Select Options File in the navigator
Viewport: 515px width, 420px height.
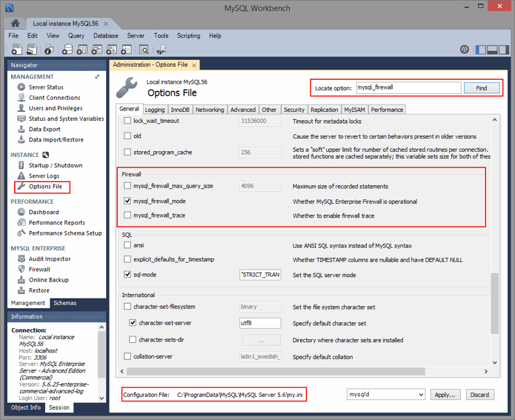[x=45, y=187]
